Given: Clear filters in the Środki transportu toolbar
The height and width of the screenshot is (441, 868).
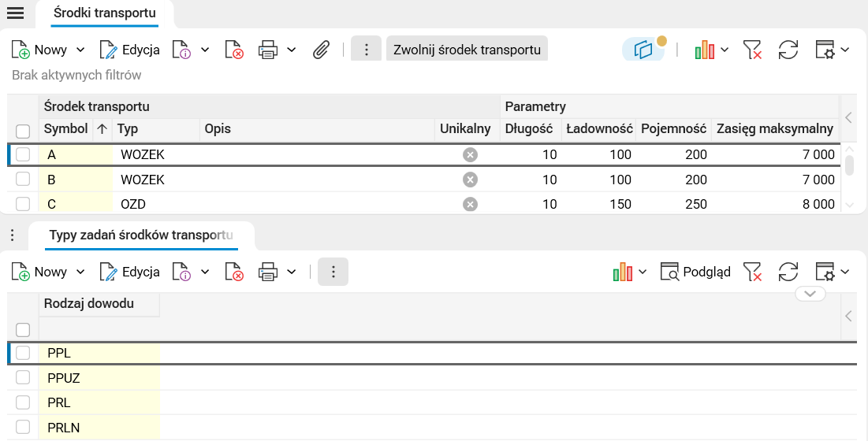Looking at the screenshot, I should (753, 50).
